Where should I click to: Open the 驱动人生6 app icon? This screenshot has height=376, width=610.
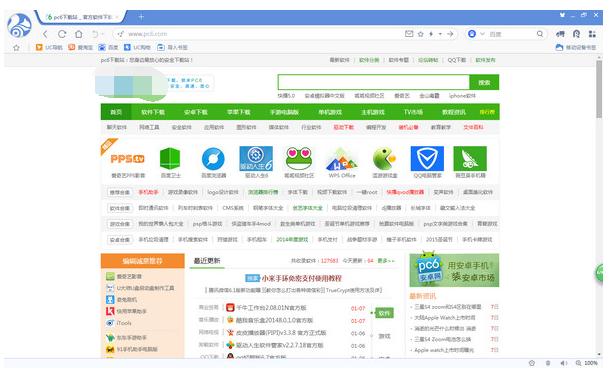256,159
